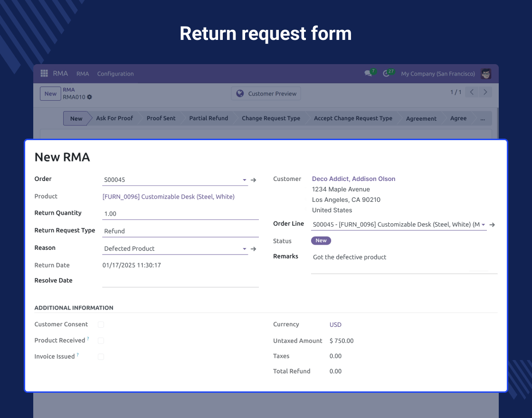Screen dimensions: 532x418
Task: Go to previous record arrow
Action: 472,92
